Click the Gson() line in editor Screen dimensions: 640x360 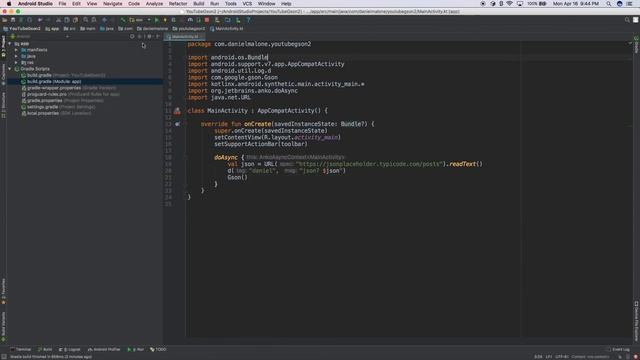click(x=238, y=177)
